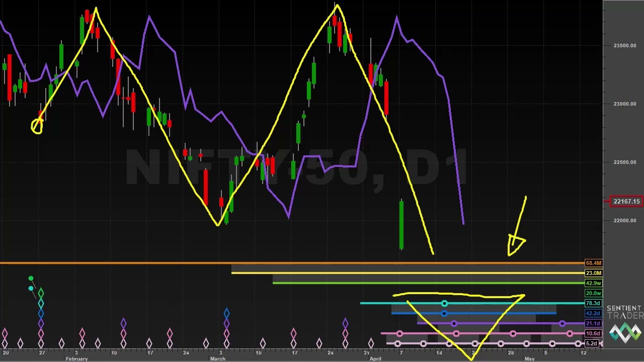Click the purple diamond marker near March 24
644x362 pixels.
click(345, 323)
